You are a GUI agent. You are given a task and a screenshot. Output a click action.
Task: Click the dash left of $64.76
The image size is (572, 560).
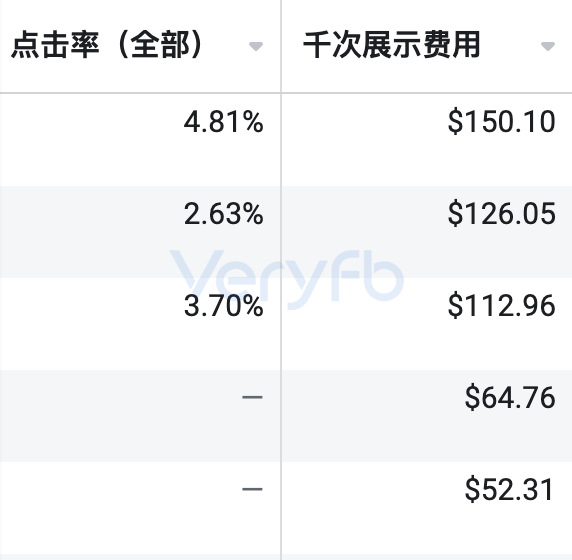(x=252, y=397)
